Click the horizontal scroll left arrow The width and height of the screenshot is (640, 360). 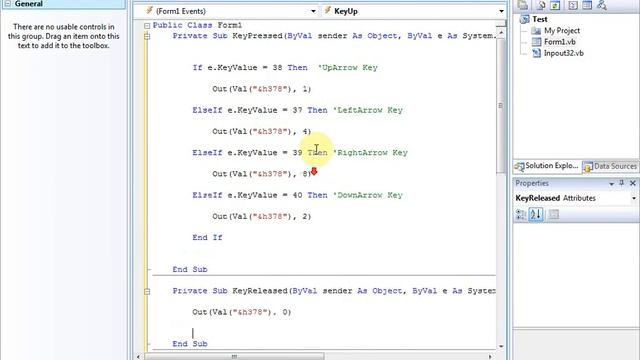tap(138, 356)
